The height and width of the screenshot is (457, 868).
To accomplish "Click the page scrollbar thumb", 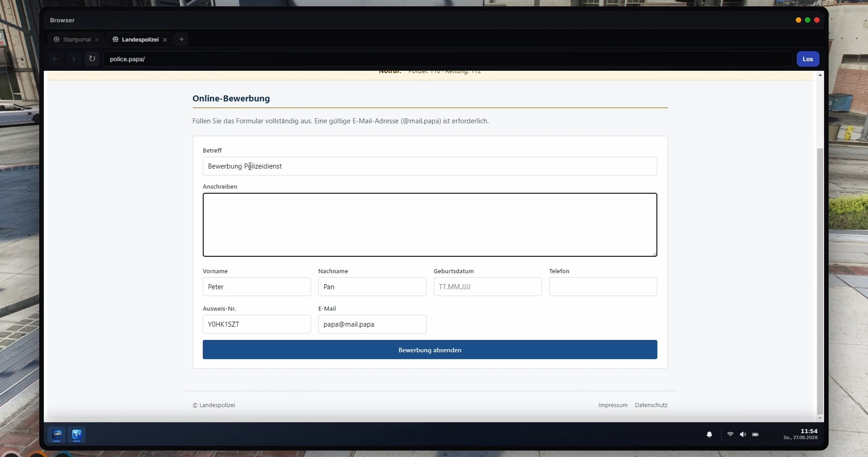I will pos(820,281).
